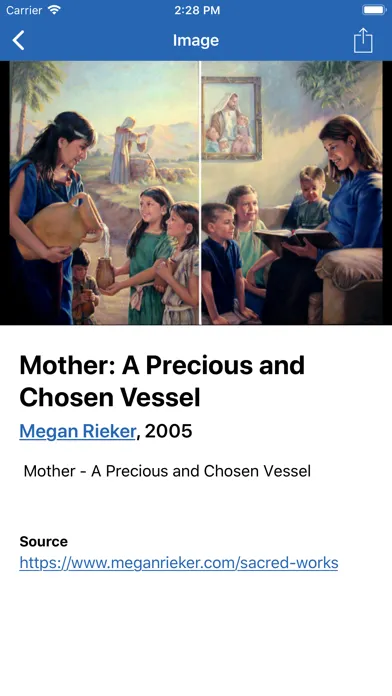Tap the battery indicator icon

[374, 10]
